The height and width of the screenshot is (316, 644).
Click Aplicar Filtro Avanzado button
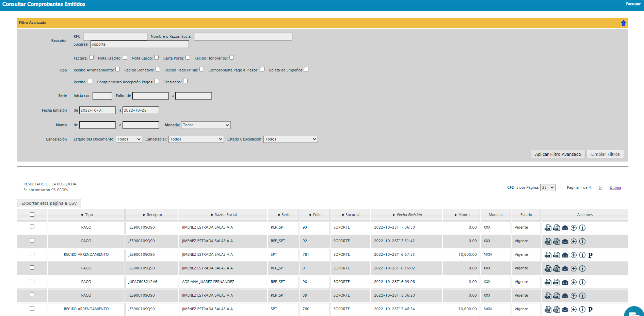558,154
